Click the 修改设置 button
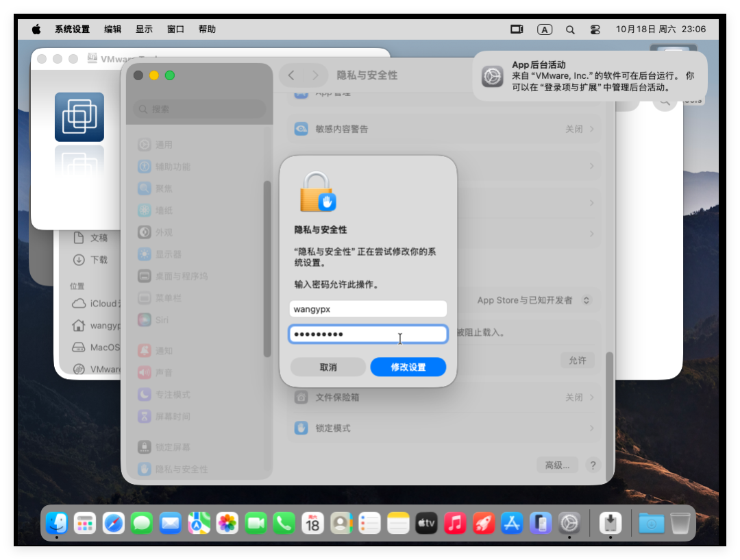Viewport: 740px width, 560px height. tap(408, 367)
